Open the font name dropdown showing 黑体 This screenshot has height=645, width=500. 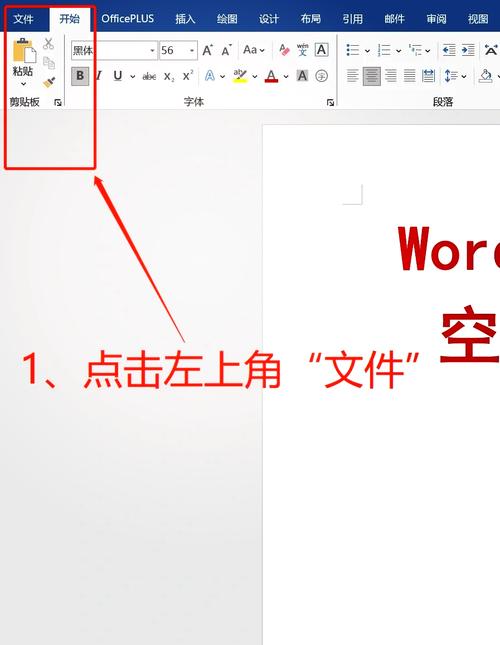click(114, 51)
